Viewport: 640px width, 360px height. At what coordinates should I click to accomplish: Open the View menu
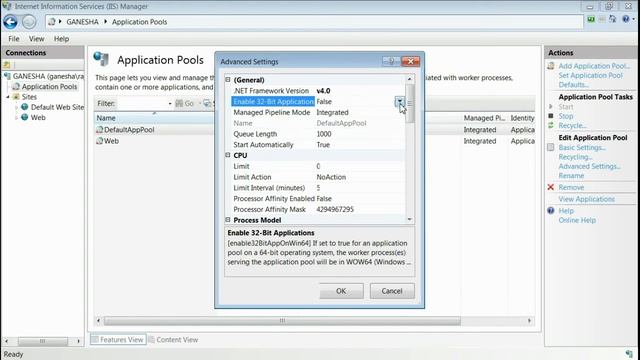pyautogui.click(x=36, y=39)
